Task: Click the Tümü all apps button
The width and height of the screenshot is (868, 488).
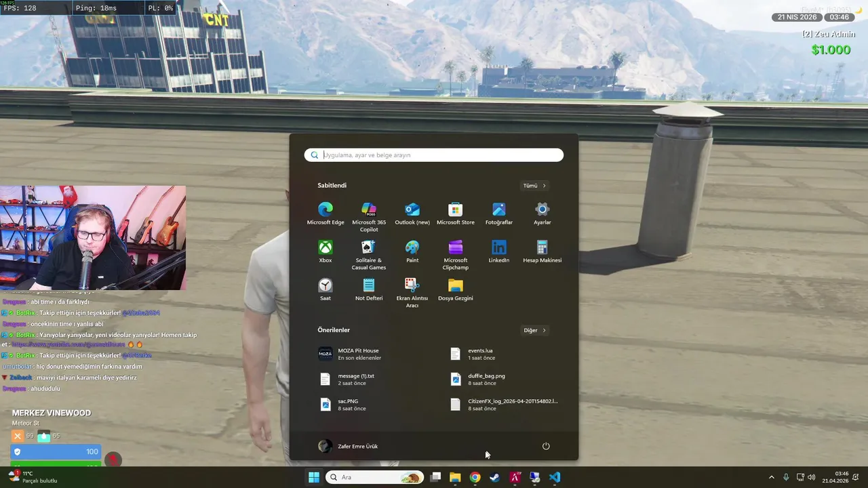Action: point(534,186)
